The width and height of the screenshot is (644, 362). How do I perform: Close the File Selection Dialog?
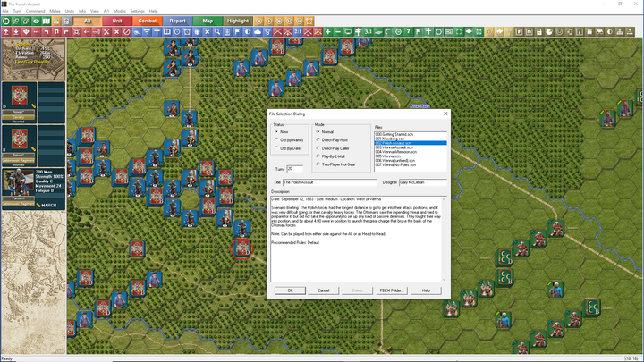pyautogui.click(x=445, y=114)
